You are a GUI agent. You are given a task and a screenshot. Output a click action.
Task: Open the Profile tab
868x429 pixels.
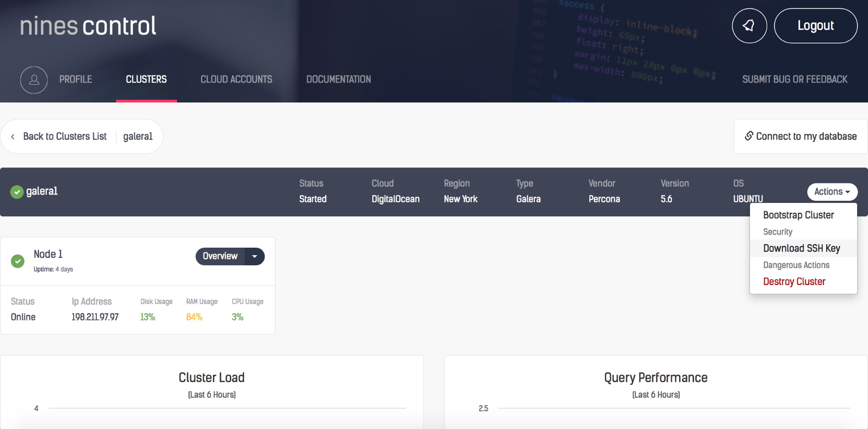(76, 80)
